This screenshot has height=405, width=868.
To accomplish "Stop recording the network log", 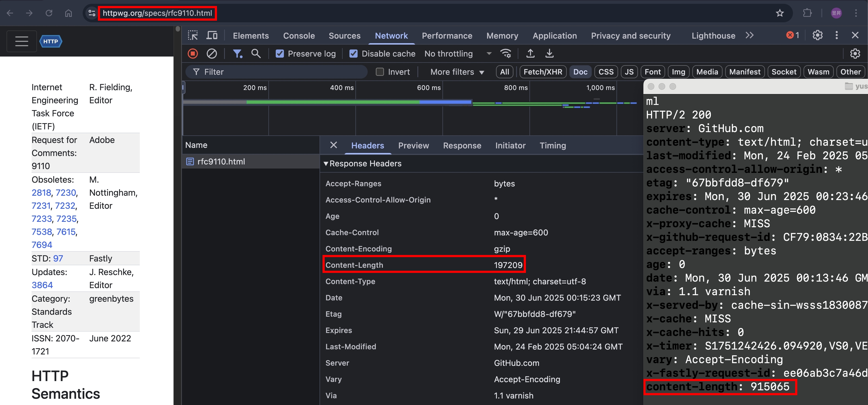I will click(x=193, y=54).
